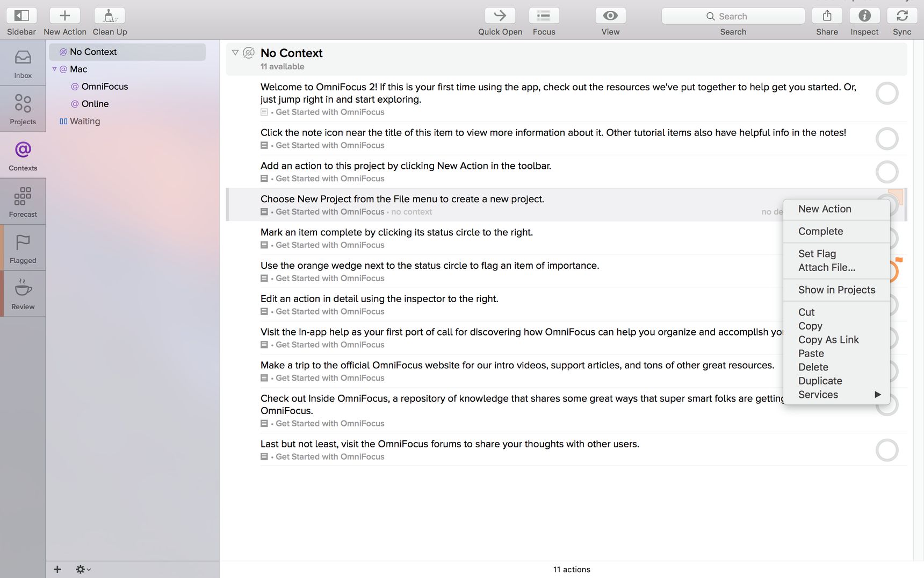924x578 pixels.
Task: Select Duplicate from context menu
Action: click(836, 381)
